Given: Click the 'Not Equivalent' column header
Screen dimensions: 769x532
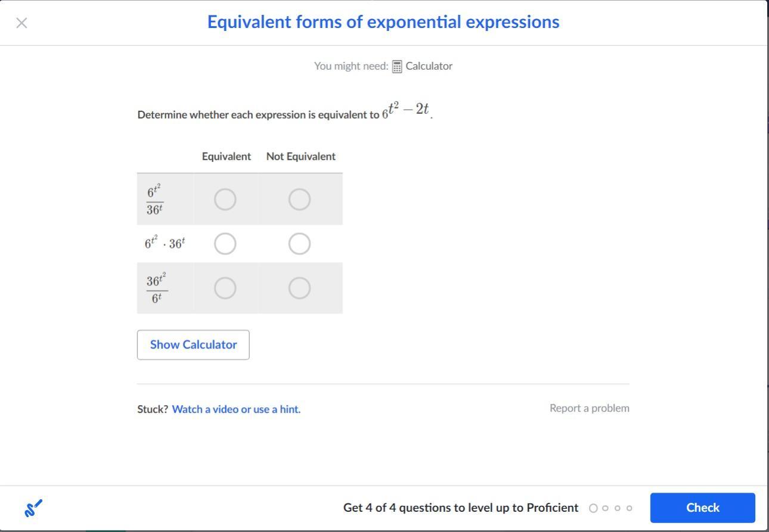Looking at the screenshot, I should [300, 157].
